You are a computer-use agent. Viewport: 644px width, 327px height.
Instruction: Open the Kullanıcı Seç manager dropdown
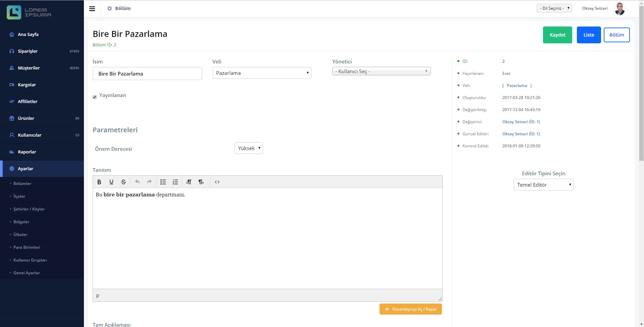(381, 72)
